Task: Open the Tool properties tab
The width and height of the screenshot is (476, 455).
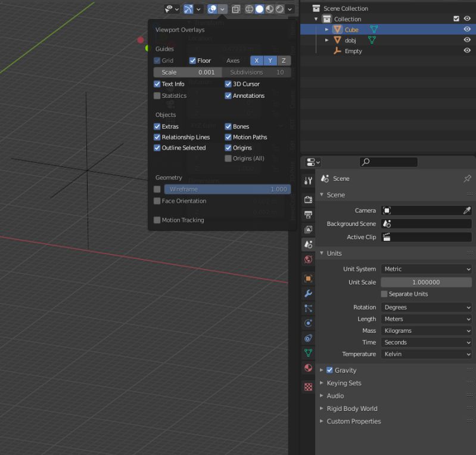Action: pyautogui.click(x=308, y=181)
